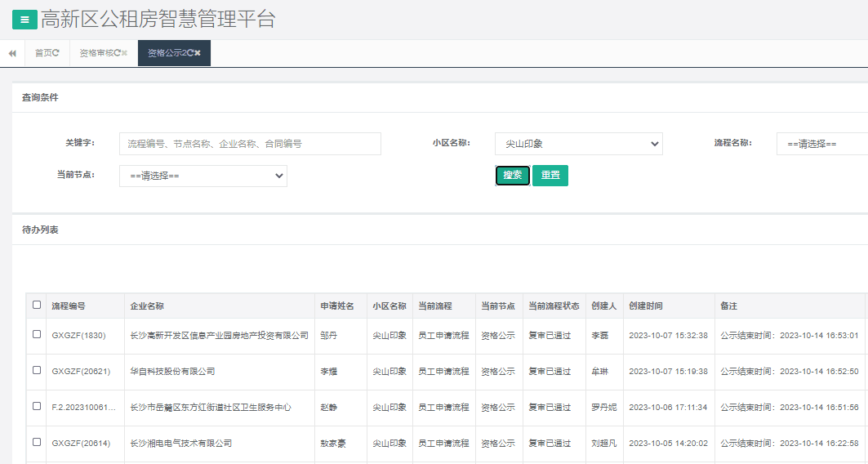The height and width of the screenshot is (464, 868).
Task: Open the 资格审核 tab
Action: 96,53
